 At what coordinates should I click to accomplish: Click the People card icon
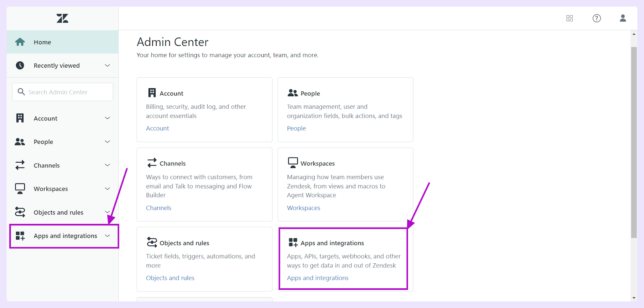point(293,93)
